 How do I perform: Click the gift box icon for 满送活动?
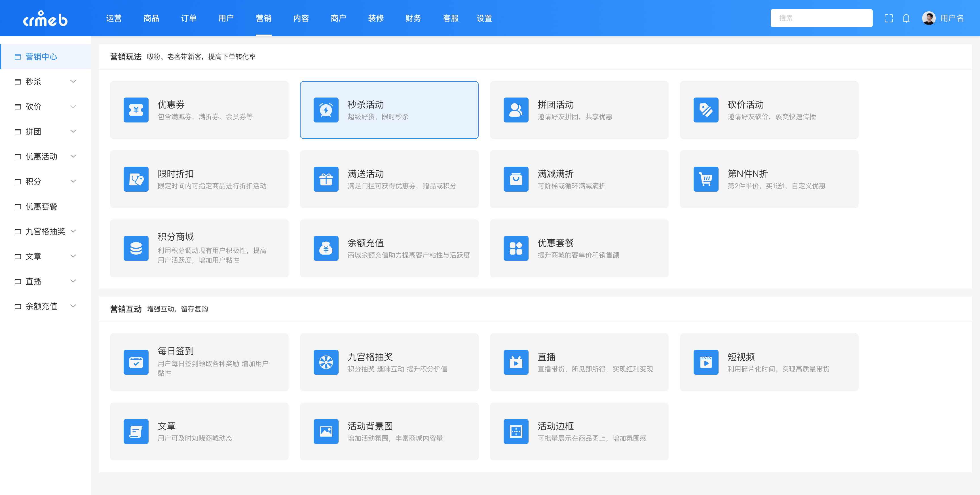pos(326,179)
